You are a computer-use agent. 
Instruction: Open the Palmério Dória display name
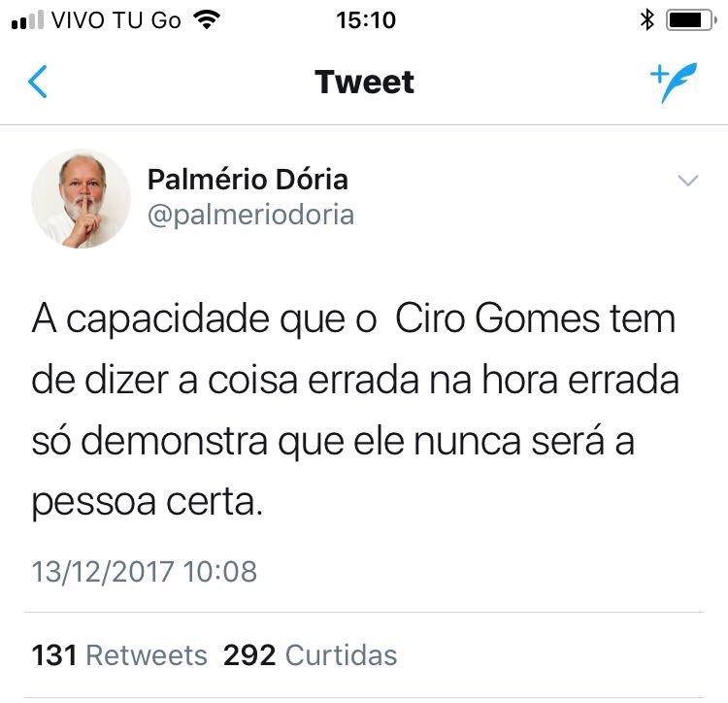(x=248, y=180)
